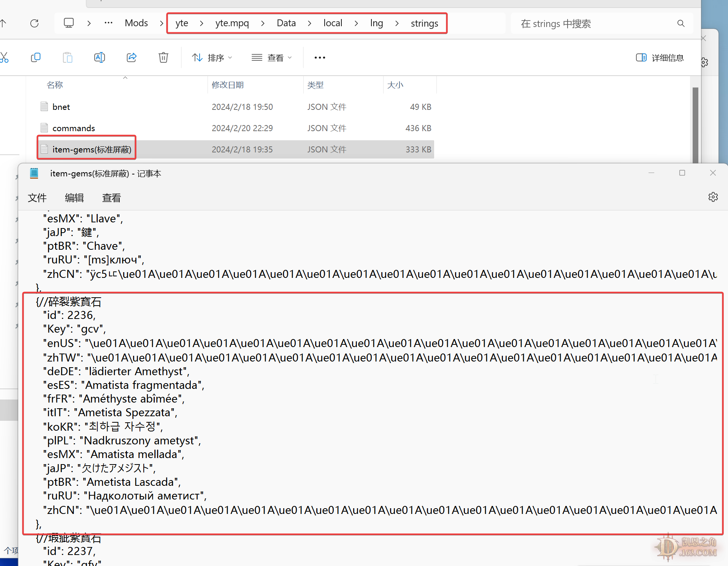Click the "id": 2236 line in Notepad
This screenshot has width=728, height=566.
(x=69, y=315)
